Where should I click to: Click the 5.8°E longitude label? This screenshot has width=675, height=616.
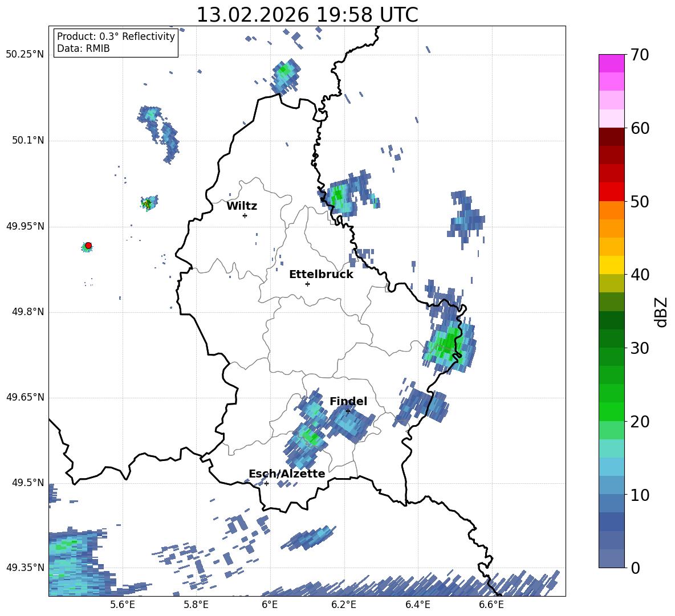pos(196,605)
